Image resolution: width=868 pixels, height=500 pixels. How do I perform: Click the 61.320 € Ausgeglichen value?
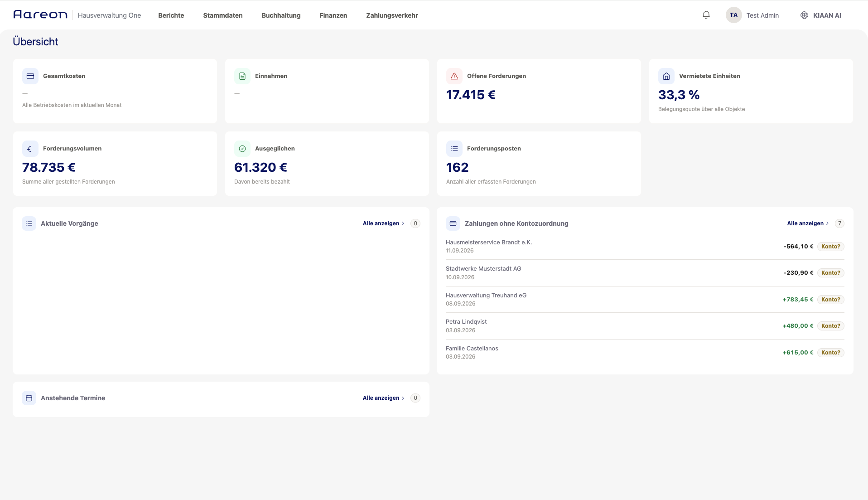(x=260, y=167)
